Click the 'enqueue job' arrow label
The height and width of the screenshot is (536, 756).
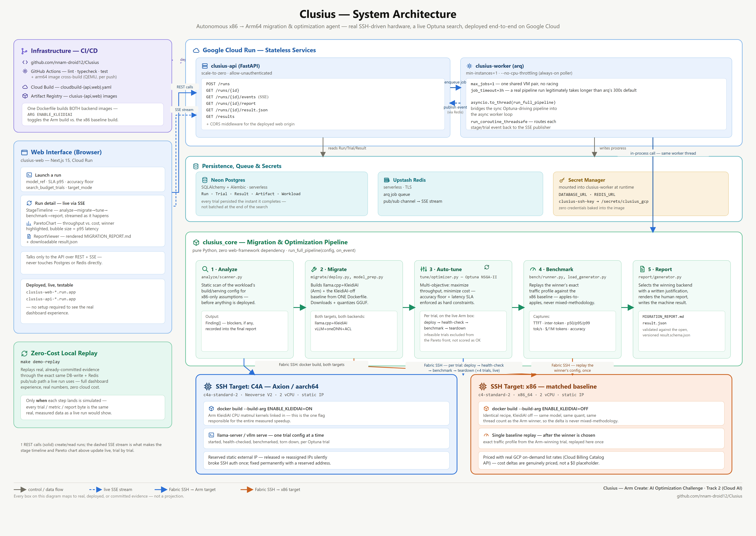[x=455, y=82]
